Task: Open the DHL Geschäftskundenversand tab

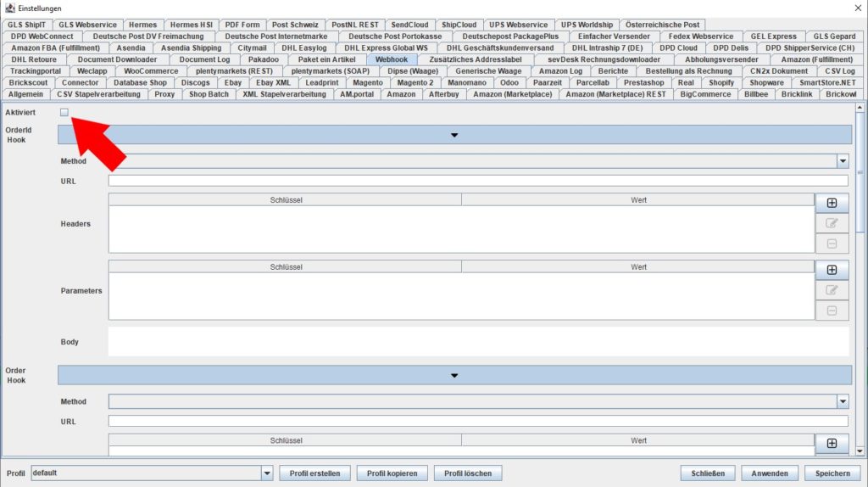Action: 499,48
